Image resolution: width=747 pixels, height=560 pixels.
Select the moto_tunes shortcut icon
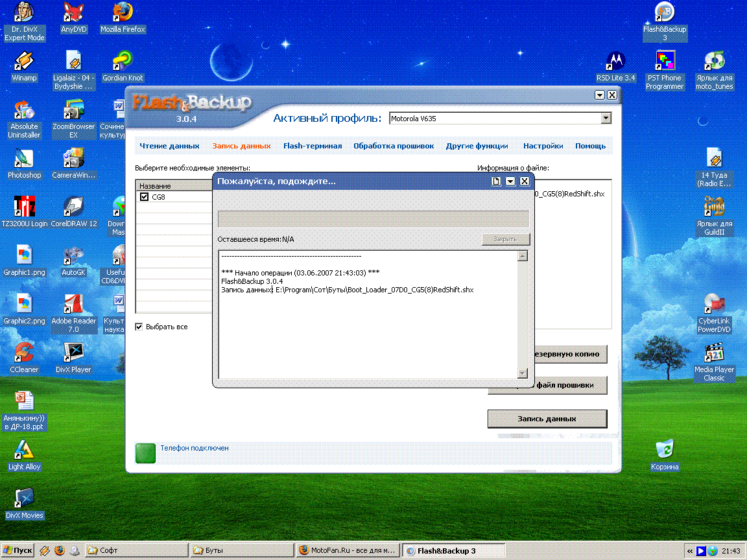(x=714, y=70)
